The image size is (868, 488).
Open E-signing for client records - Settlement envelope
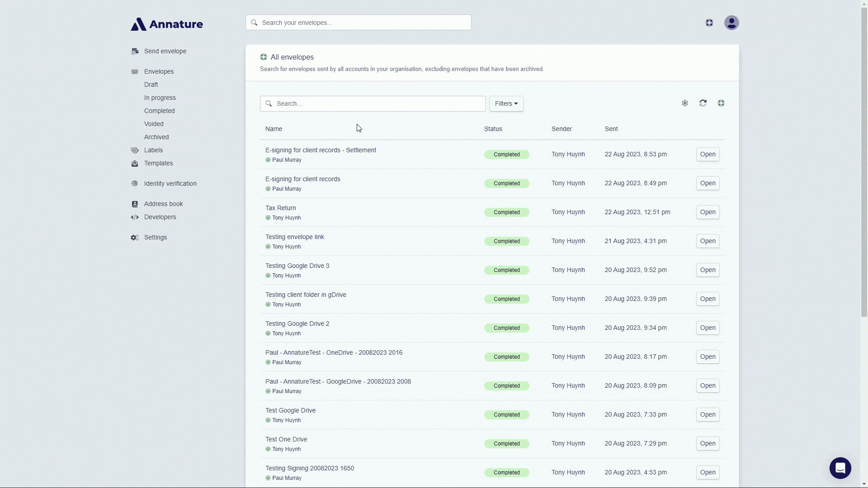[708, 155]
